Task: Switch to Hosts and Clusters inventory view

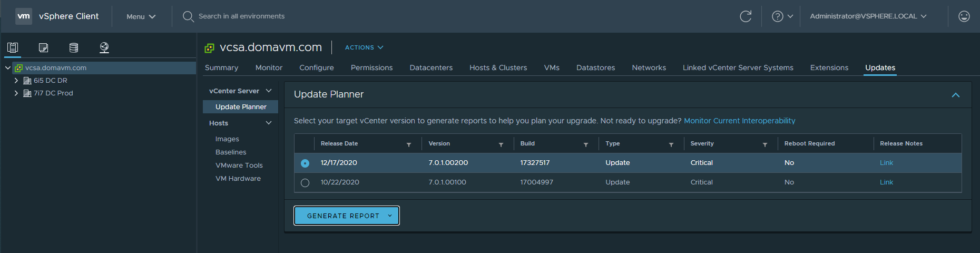Action: [13, 48]
